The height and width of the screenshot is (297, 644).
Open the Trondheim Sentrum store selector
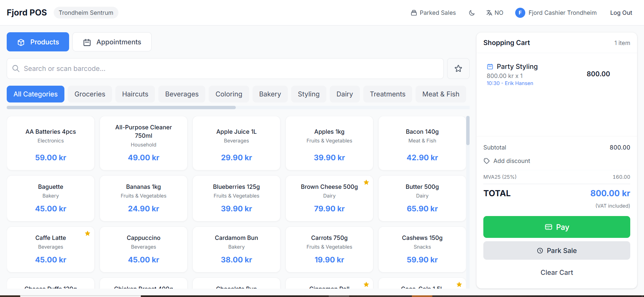pos(86,13)
